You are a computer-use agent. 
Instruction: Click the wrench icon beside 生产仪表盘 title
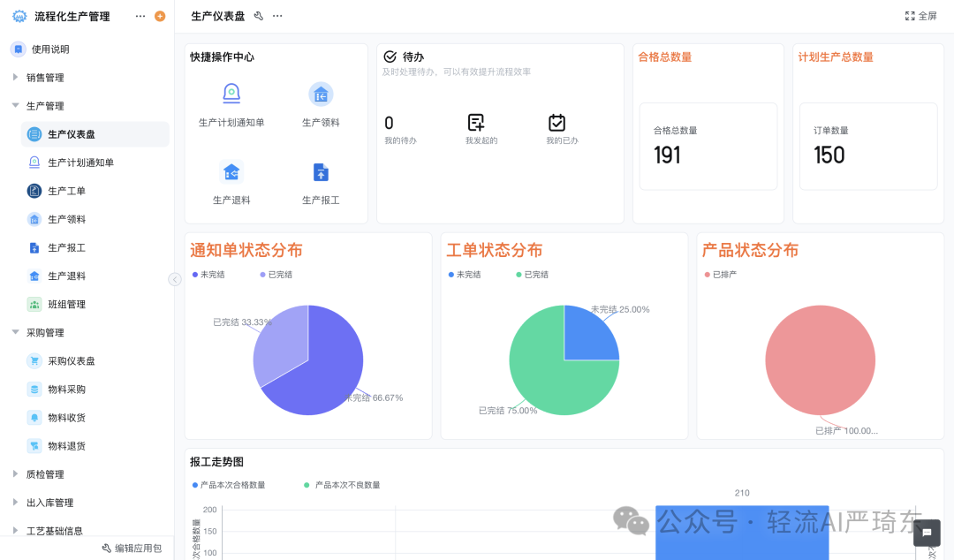pyautogui.click(x=258, y=15)
